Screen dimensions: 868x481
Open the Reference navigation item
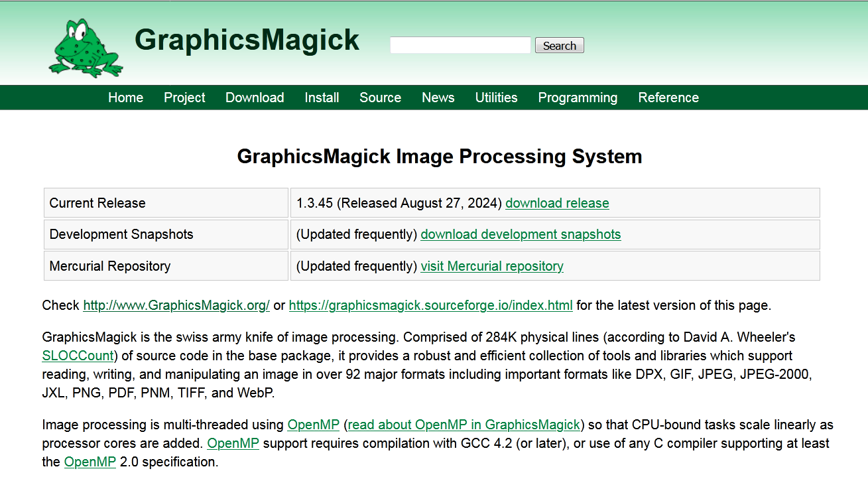point(668,98)
